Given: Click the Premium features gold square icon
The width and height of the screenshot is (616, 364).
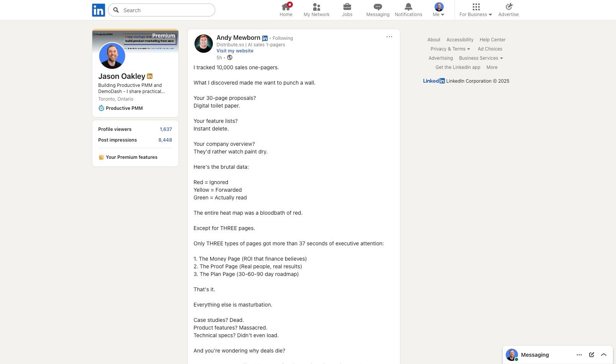Looking at the screenshot, I should pyautogui.click(x=101, y=157).
